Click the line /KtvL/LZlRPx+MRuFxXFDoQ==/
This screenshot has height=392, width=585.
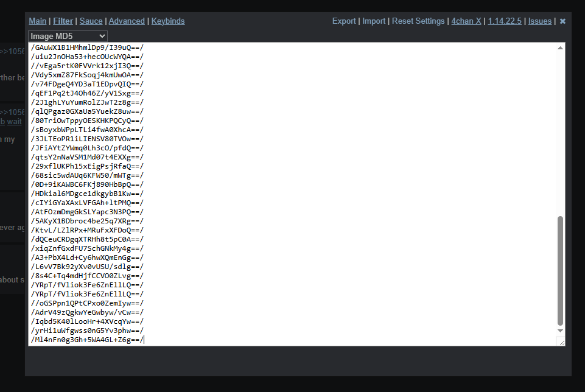pos(87,231)
